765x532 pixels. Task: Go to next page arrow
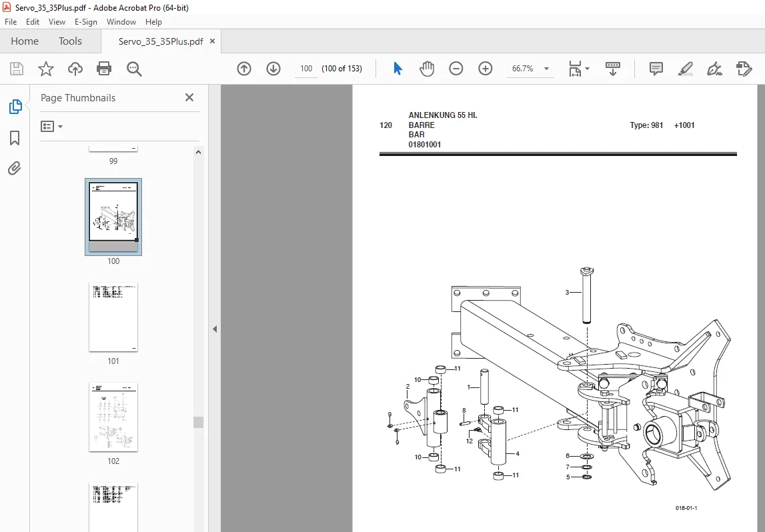click(x=273, y=69)
